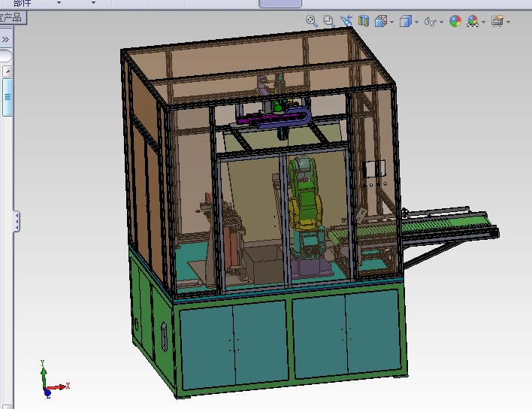Open the Apply Scene dropdown arrow

(483, 22)
